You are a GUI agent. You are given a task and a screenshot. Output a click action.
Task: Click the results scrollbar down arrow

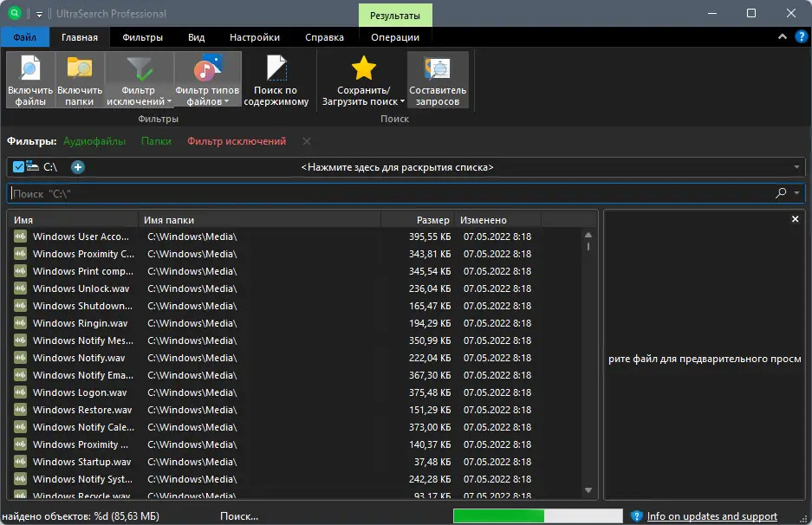(x=588, y=490)
